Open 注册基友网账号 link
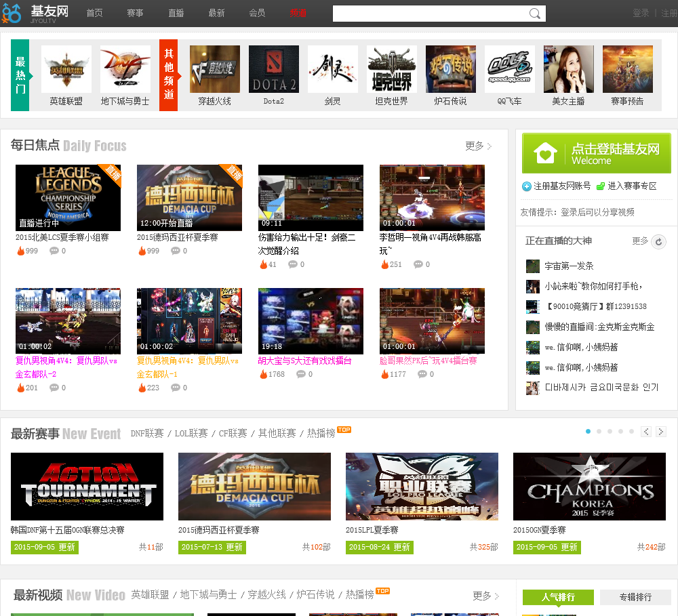The image size is (678, 616). [x=562, y=186]
